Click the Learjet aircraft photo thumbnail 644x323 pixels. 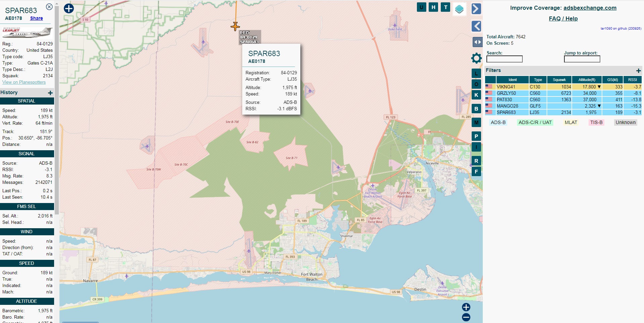(27, 32)
